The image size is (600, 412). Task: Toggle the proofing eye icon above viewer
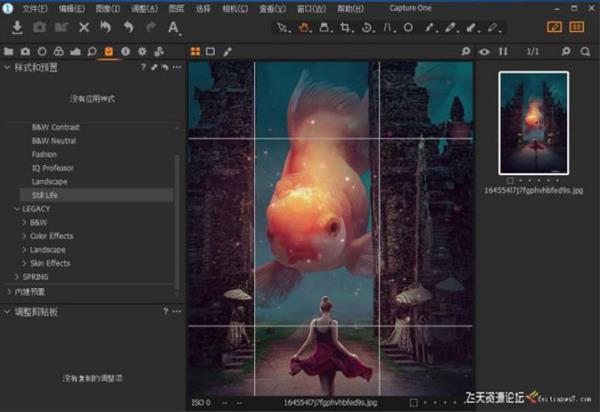pos(485,50)
